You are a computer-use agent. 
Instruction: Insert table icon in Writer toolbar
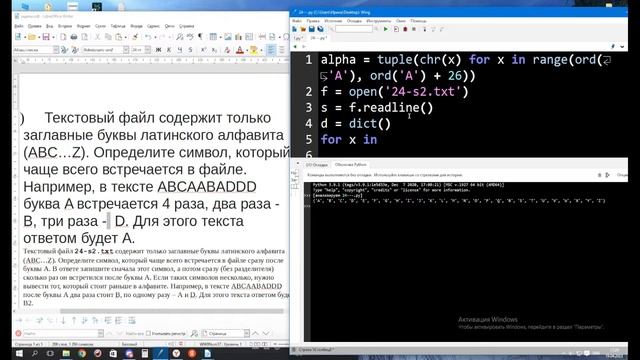213,37
